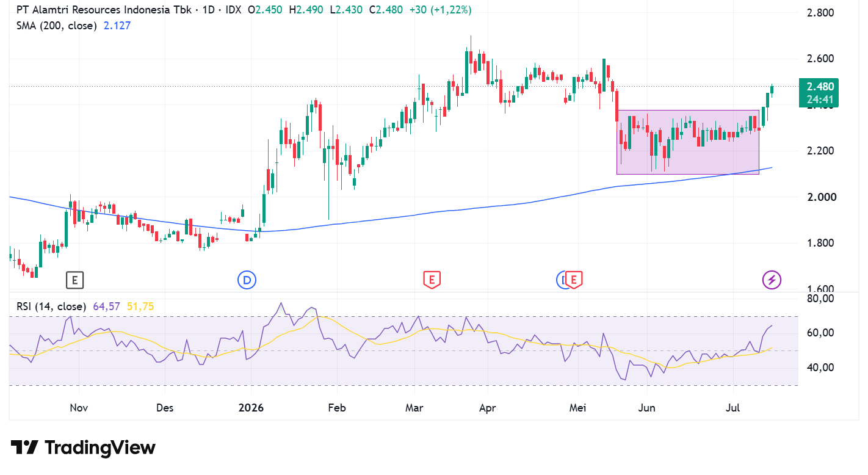The image size is (868, 475).
Task: Click the red May earnings E flag
Action: [574, 280]
